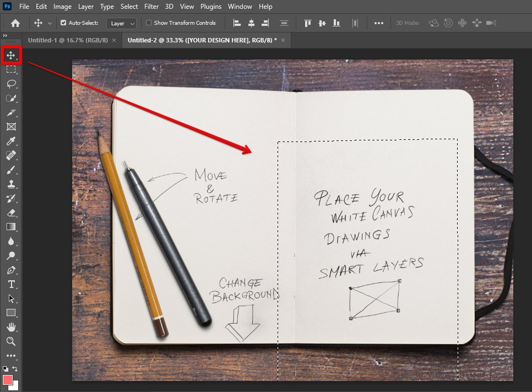Image resolution: width=532 pixels, height=392 pixels.
Task: Select the Move tool in the toolbar
Action: (x=11, y=55)
